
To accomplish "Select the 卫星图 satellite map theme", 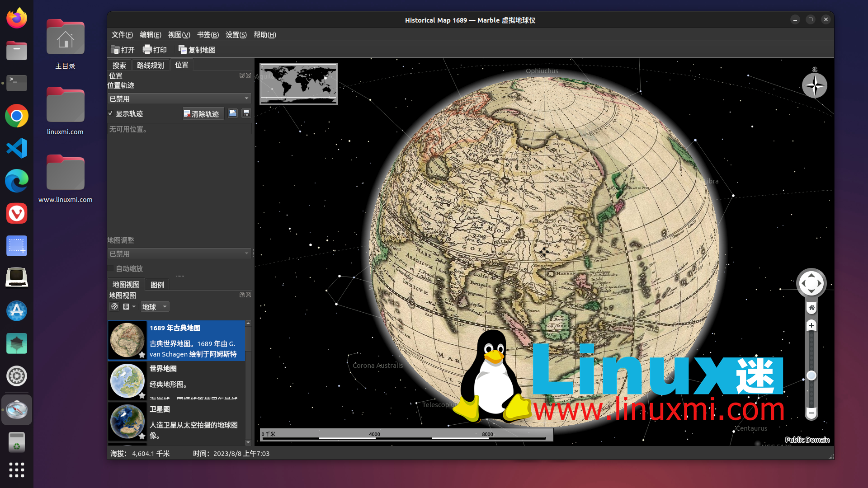I will 176,422.
